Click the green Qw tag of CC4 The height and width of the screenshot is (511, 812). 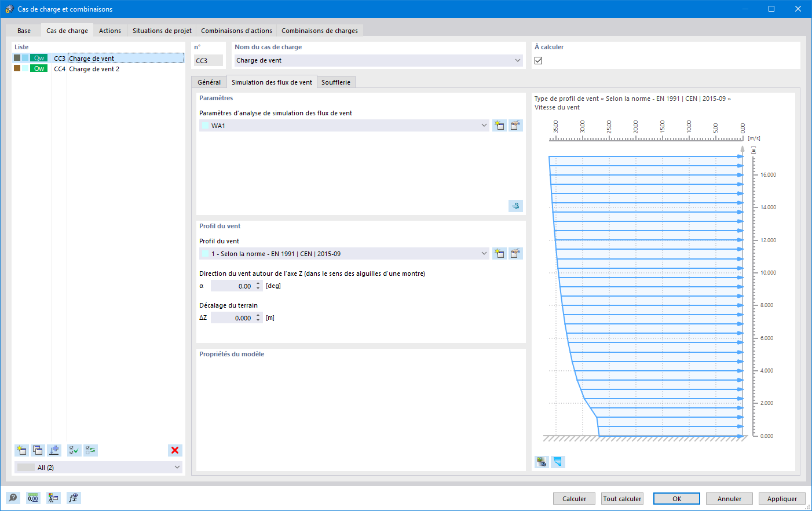39,68
